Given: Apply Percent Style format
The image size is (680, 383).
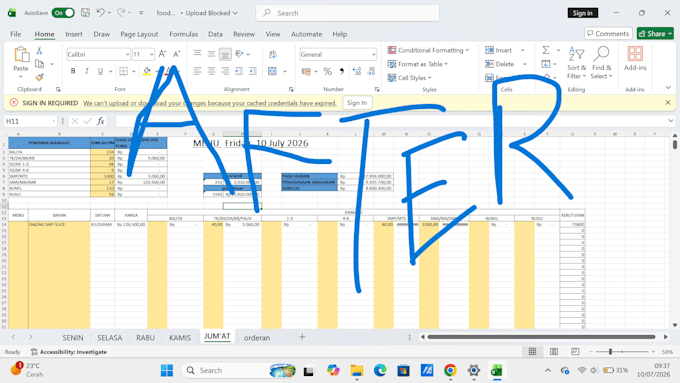Looking at the screenshot, I should point(327,71).
